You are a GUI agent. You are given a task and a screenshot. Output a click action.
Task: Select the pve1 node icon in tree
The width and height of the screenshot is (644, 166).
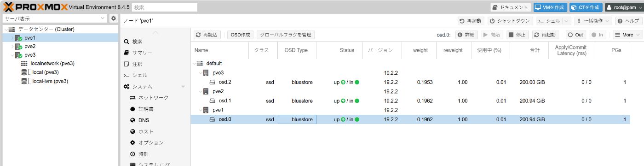click(18, 38)
